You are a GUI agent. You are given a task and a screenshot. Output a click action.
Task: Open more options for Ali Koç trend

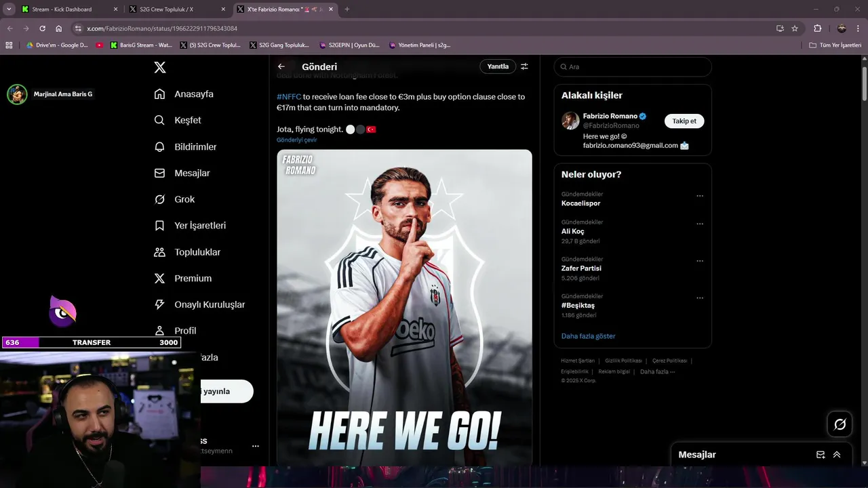click(700, 224)
